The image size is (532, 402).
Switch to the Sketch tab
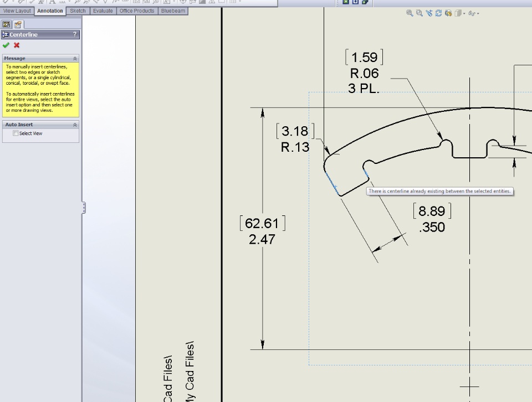(x=78, y=11)
